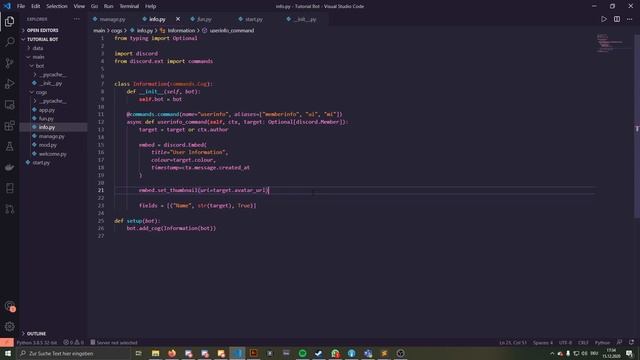
Task: Open the Search view in activity bar
Action: point(9,42)
